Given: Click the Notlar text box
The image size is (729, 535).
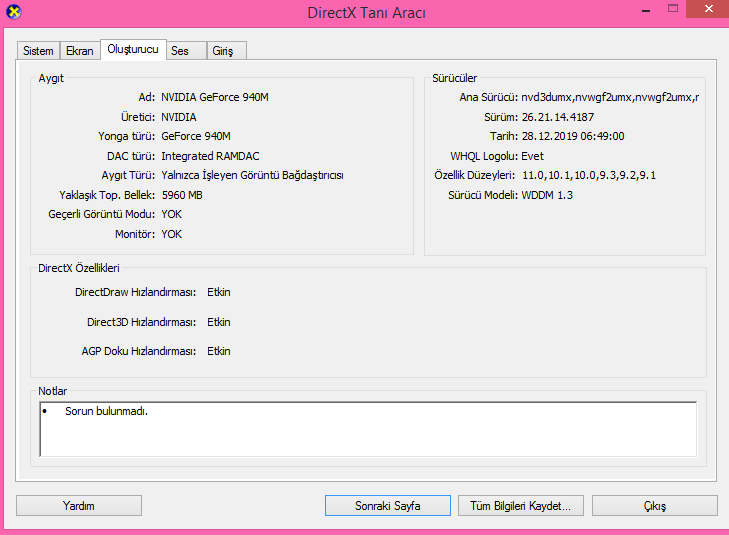Looking at the screenshot, I should click(x=368, y=429).
